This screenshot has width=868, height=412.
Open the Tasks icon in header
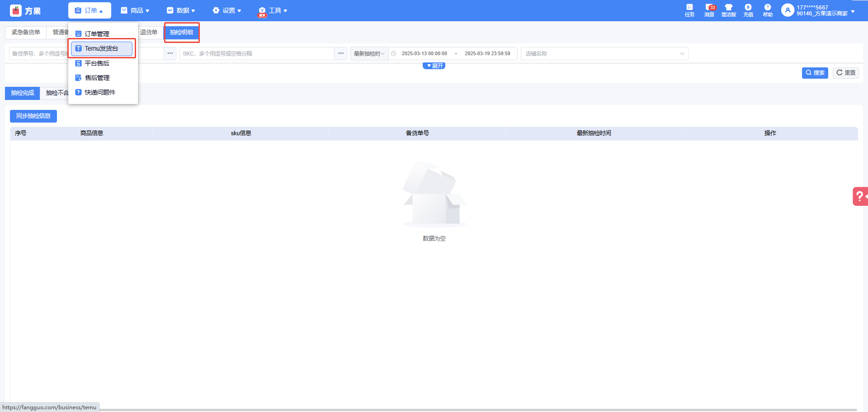click(x=689, y=8)
